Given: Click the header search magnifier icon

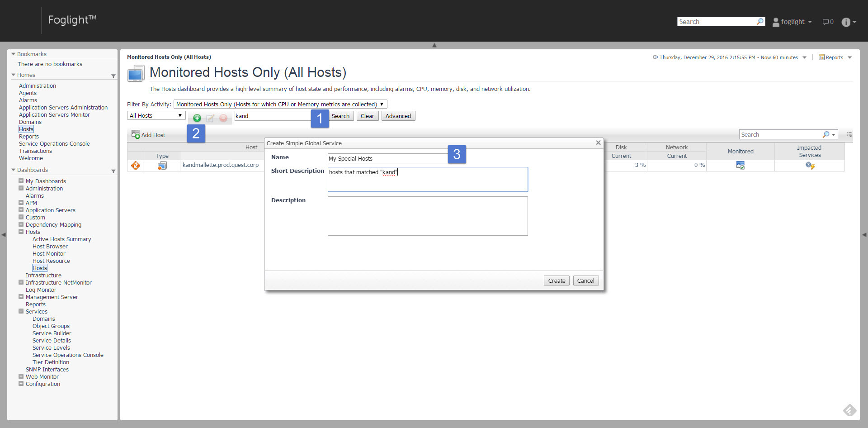Looking at the screenshot, I should click(x=760, y=21).
